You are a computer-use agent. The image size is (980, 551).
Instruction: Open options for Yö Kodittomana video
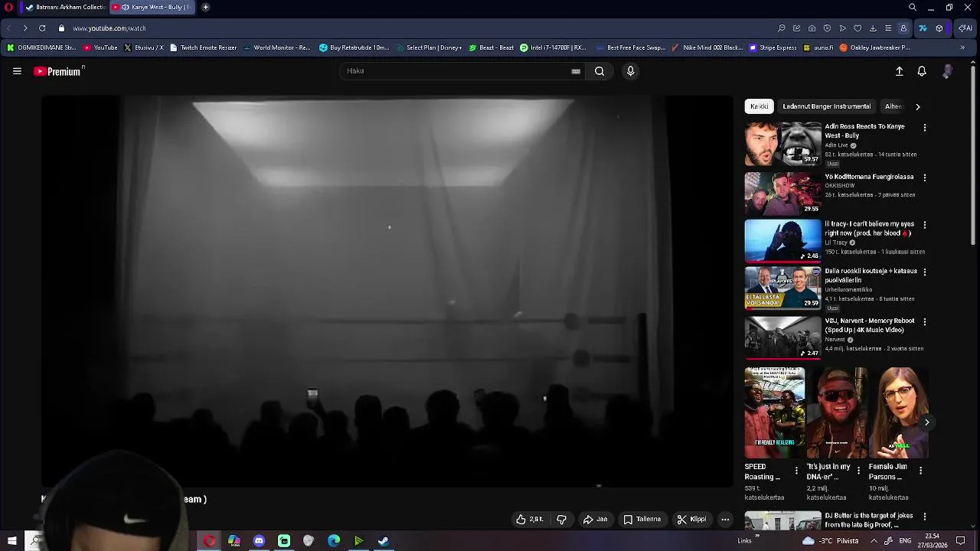[x=924, y=178]
